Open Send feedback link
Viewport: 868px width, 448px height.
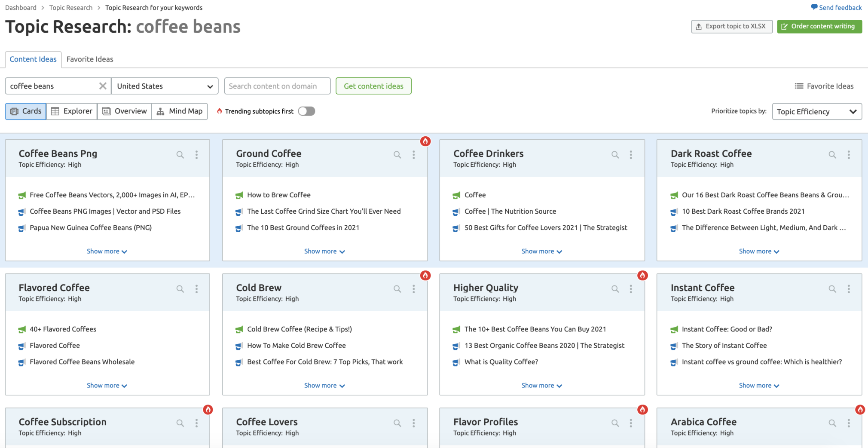click(x=836, y=7)
